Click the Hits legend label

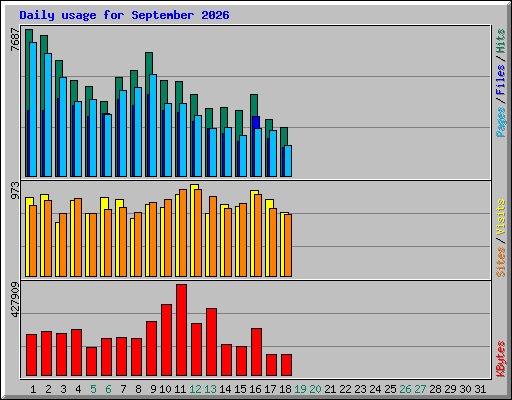(501, 41)
